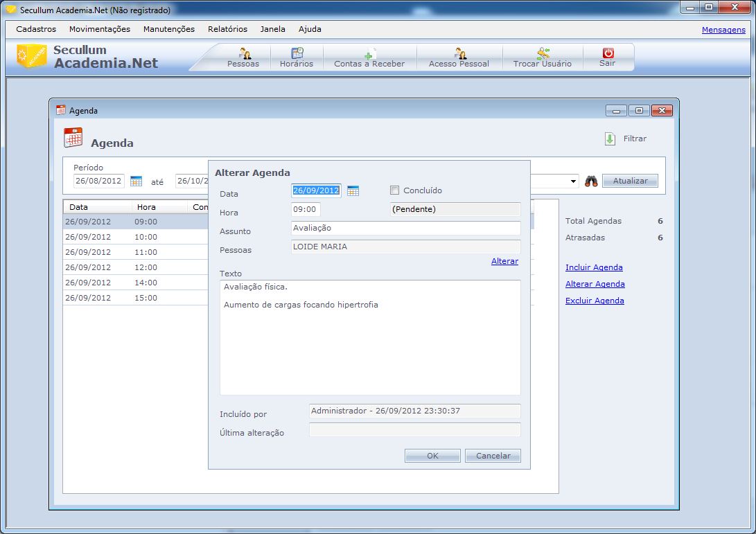Click the Atualizar button

[x=630, y=181]
